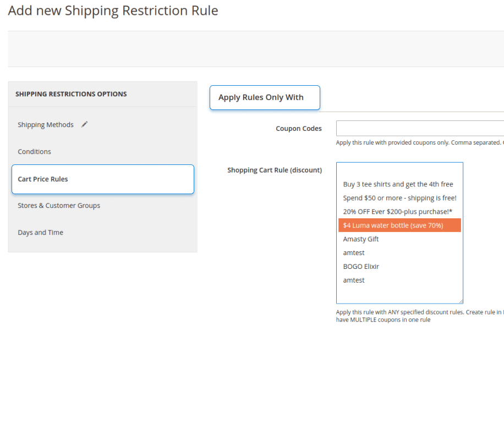Select the "Amasty Gift" cart rule
This screenshot has width=504, height=441.
[360, 239]
